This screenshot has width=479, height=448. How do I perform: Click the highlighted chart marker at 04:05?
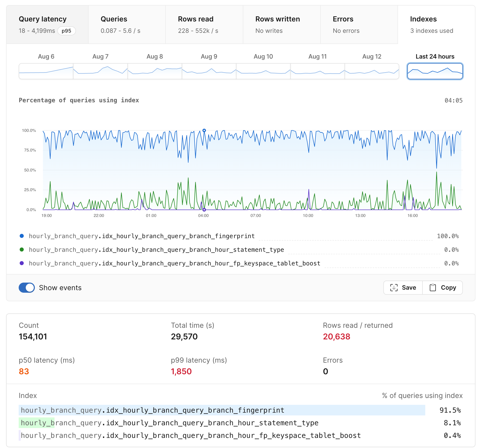tap(204, 130)
